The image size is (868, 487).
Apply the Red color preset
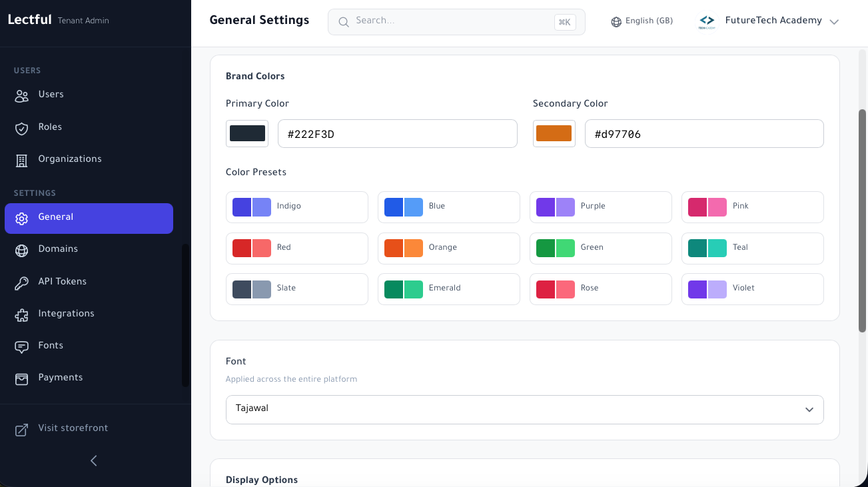[297, 248]
